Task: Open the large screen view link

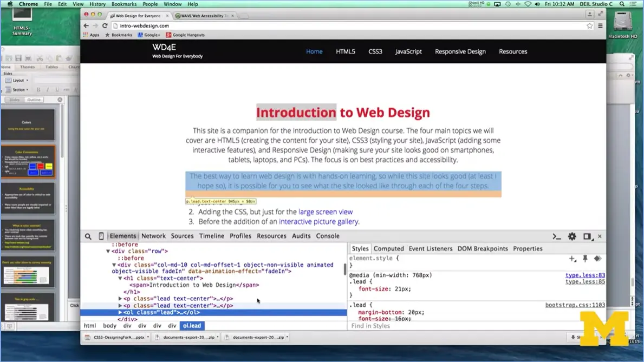Action: (x=325, y=212)
